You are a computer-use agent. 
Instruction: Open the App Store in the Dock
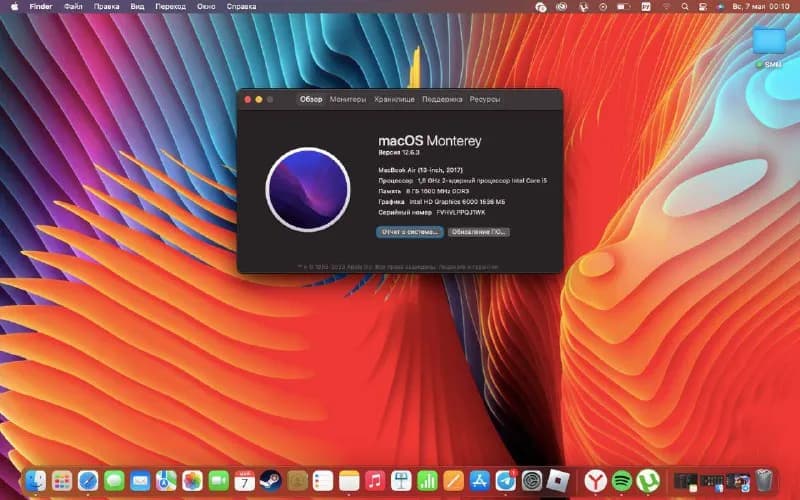480,481
